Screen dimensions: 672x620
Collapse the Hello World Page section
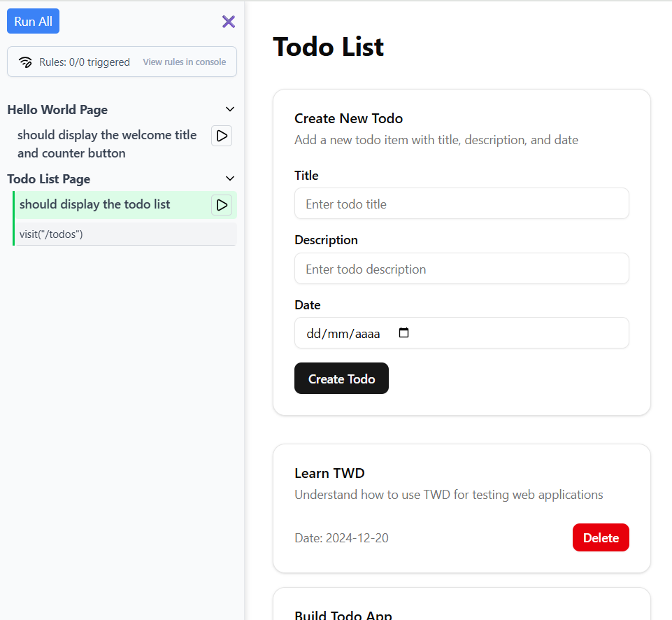point(230,109)
